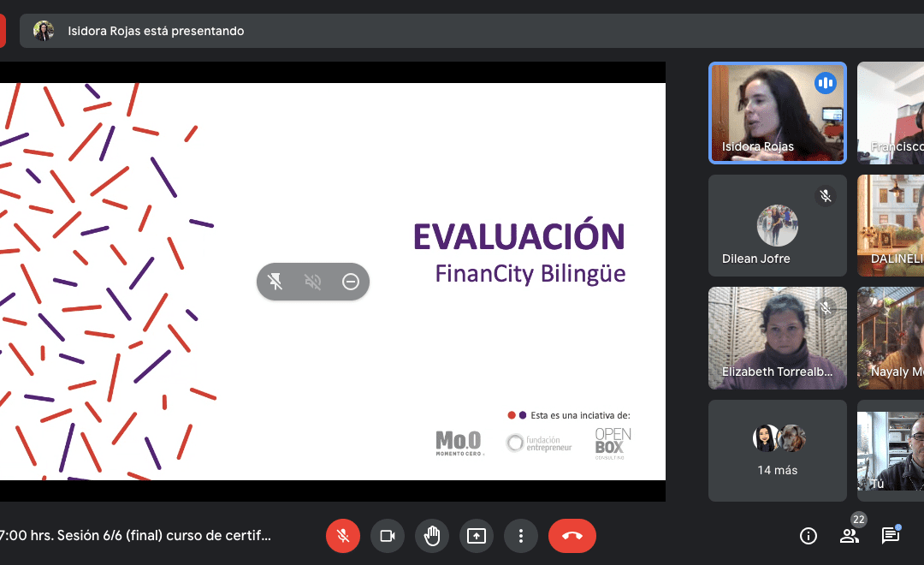Click the muted mic icon on Dilean Jofre's tile
The image size is (924, 565).
point(826,196)
